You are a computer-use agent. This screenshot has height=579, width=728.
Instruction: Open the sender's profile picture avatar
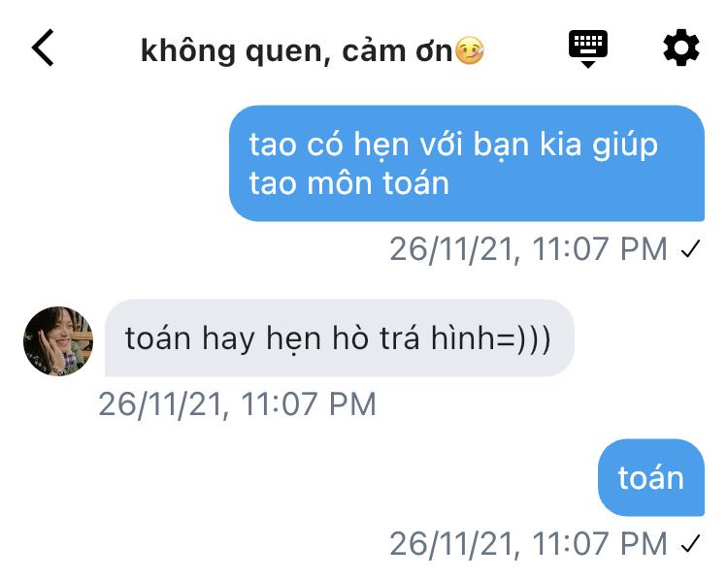(x=58, y=341)
